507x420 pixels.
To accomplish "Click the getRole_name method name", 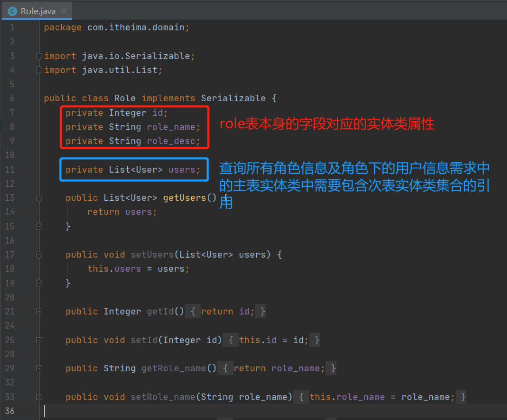I will point(174,368).
